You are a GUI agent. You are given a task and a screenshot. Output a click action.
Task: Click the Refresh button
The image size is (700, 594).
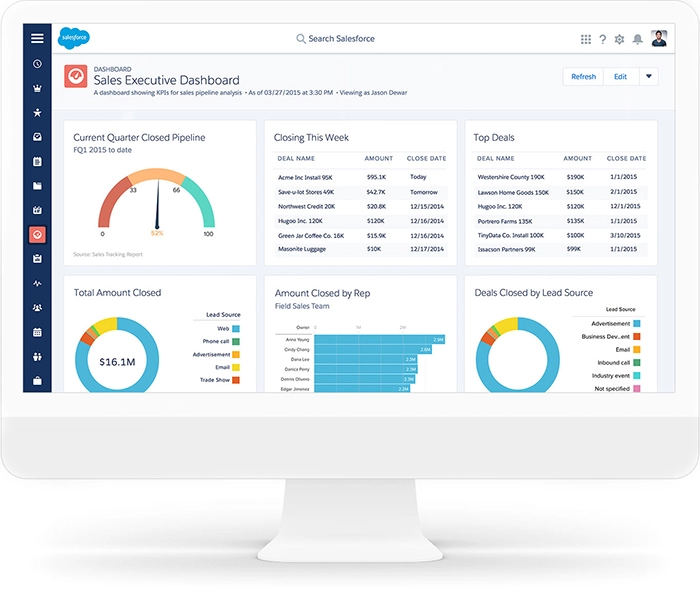coord(583,76)
